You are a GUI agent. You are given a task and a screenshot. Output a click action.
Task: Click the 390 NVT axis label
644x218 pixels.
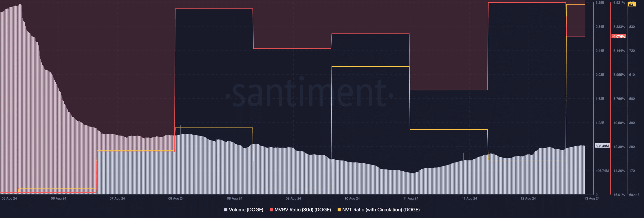click(x=632, y=123)
